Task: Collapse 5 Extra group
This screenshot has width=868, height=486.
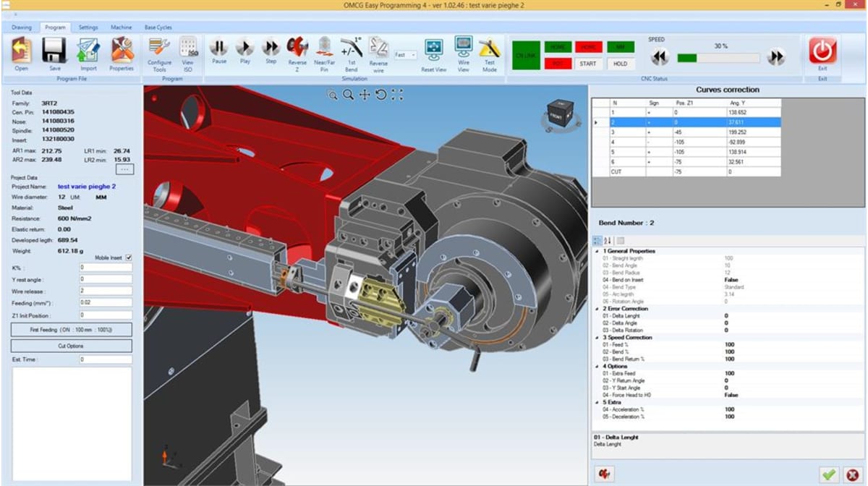Action: click(x=597, y=402)
